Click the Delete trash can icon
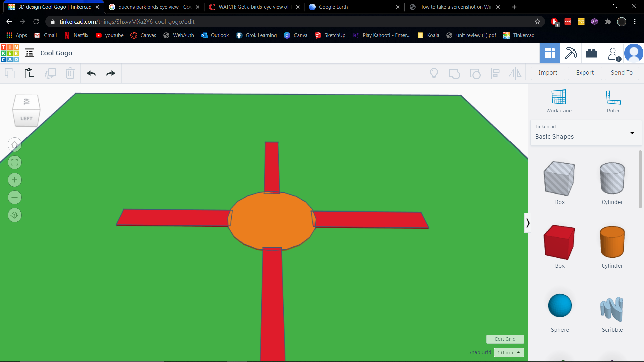Screen dimensions: 644x362 (x=70, y=73)
